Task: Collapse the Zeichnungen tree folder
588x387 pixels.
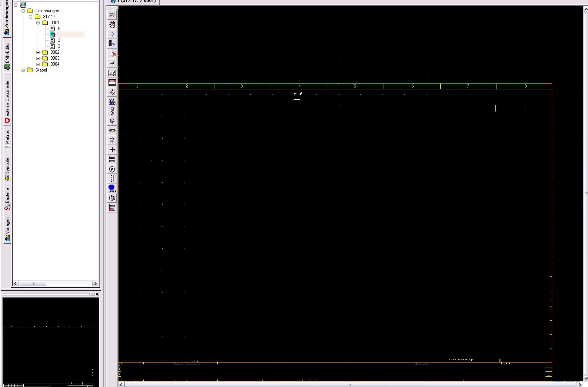Action: (23, 11)
